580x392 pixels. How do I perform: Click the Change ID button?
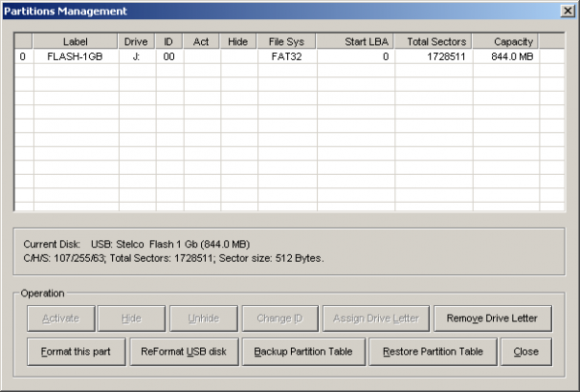tap(280, 318)
